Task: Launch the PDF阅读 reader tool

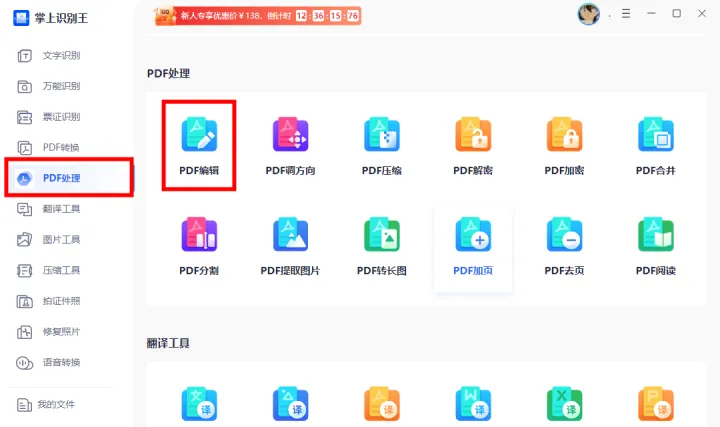Action: pos(656,246)
